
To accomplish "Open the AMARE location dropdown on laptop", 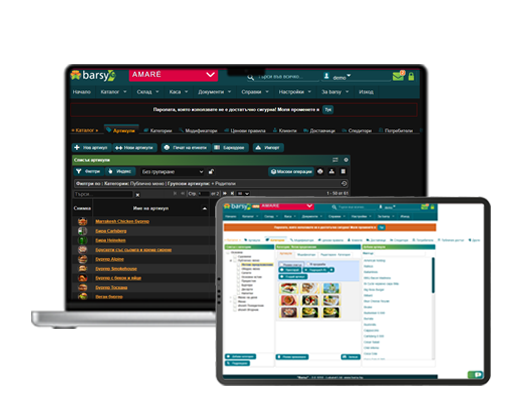I will (173, 75).
